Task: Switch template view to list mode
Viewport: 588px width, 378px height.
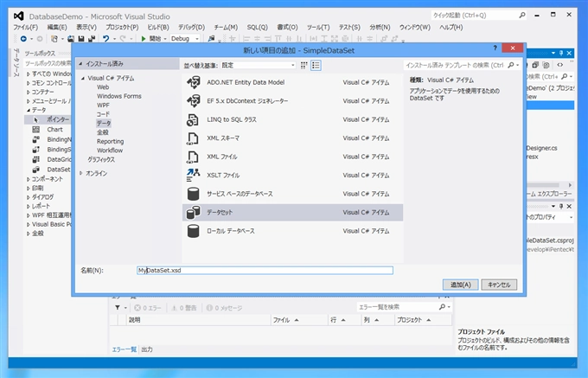Action: [x=316, y=65]
